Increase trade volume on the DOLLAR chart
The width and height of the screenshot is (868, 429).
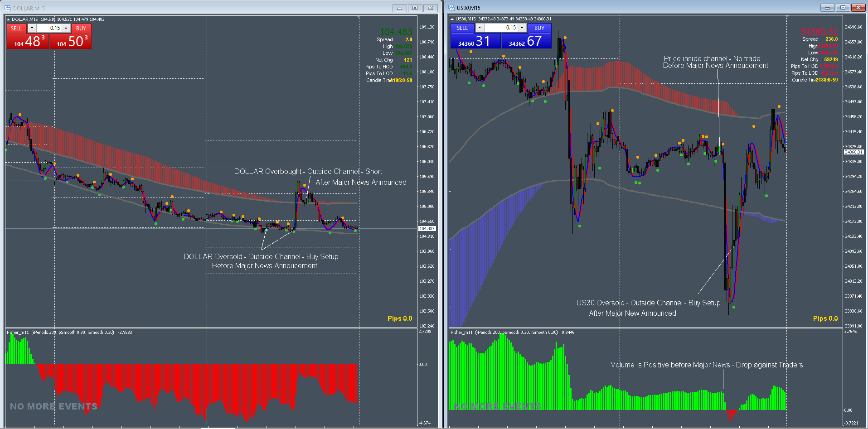(x=66, y=28)
